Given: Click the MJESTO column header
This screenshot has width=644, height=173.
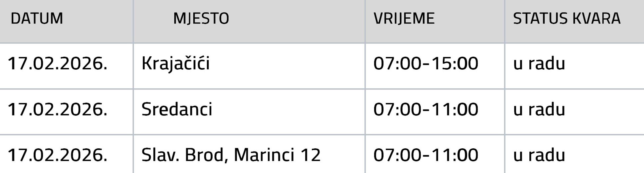Looking at the screenshot, I should 201,19.
